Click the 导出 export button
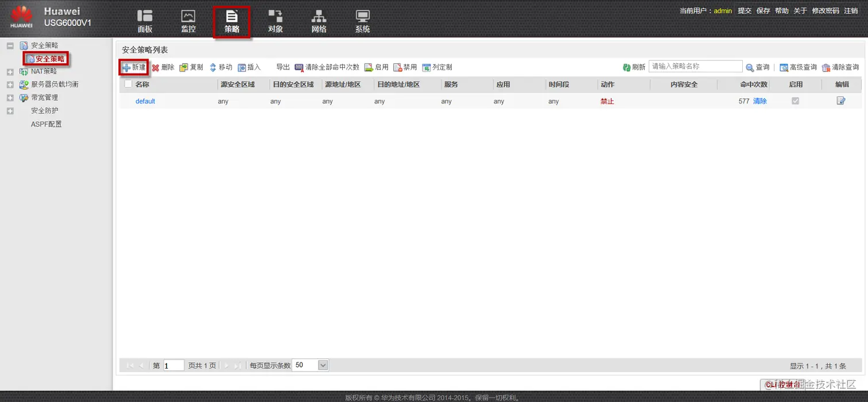 283,67
